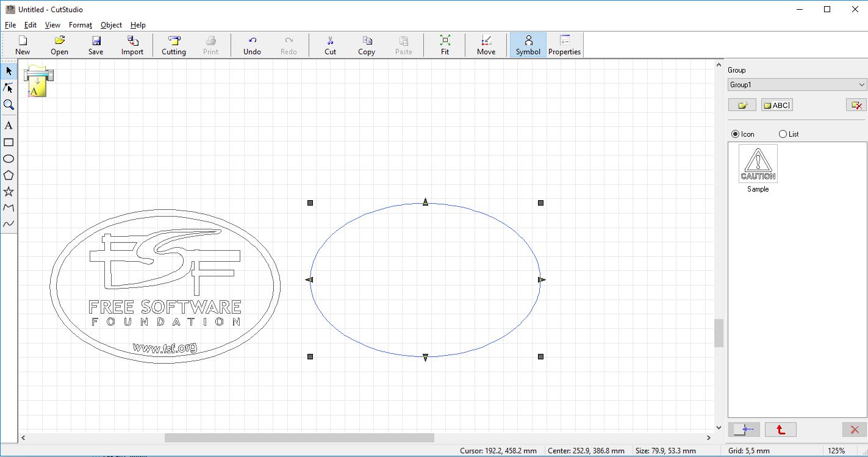The height and width of the screenshot is (457, 868).
Task: Open the File menu
Action: point(10,25)
